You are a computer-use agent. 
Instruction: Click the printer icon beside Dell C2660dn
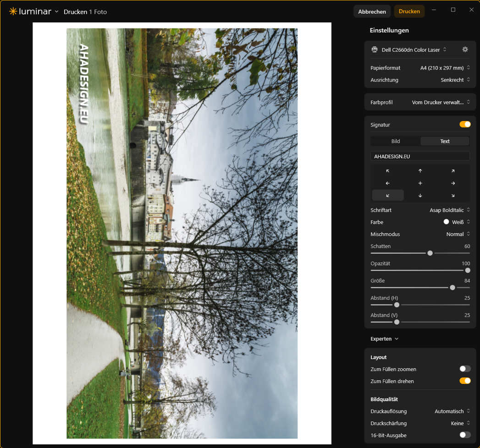(x=375, y=49)
